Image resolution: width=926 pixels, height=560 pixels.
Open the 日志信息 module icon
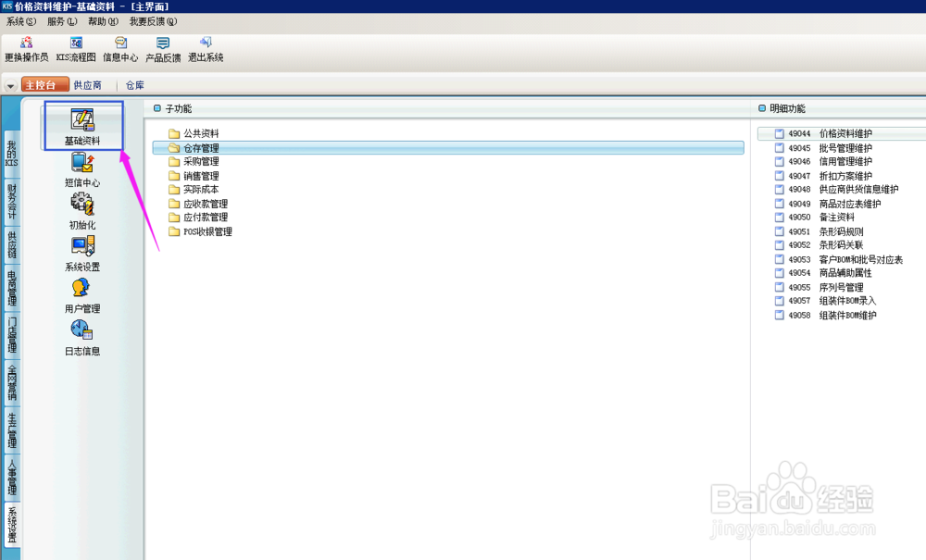(x=82, y=338)
